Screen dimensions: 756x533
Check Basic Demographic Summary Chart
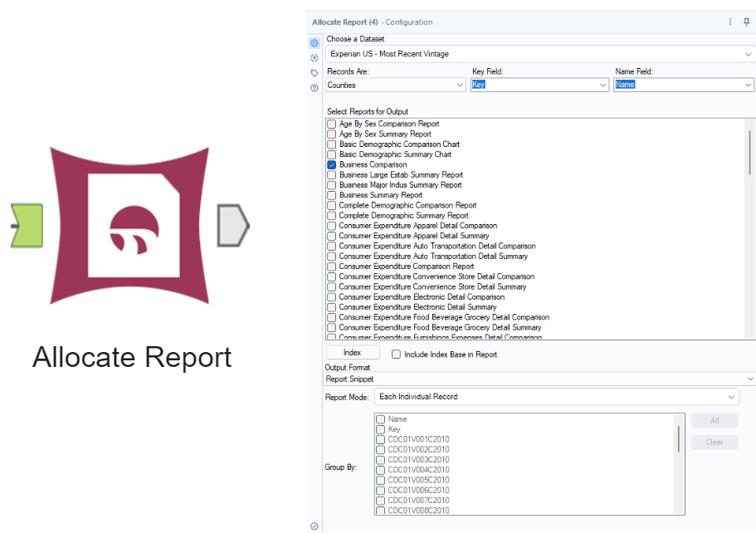[x=332, y=154]
